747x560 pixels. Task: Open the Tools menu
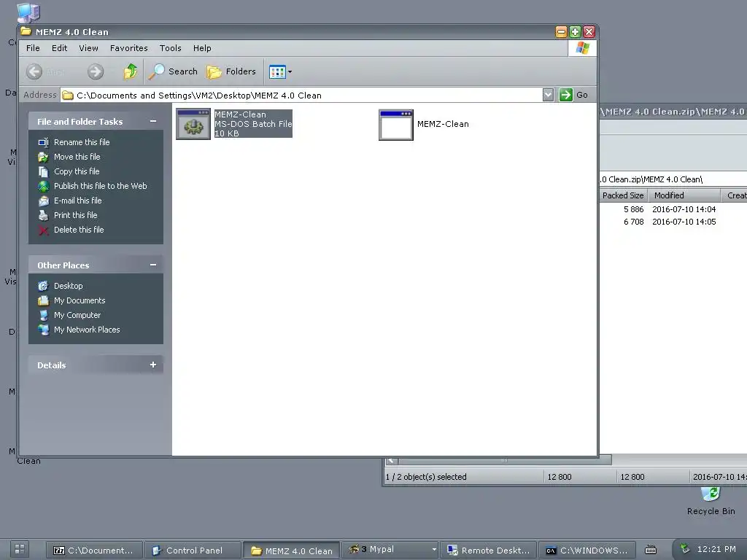(170, 48)
